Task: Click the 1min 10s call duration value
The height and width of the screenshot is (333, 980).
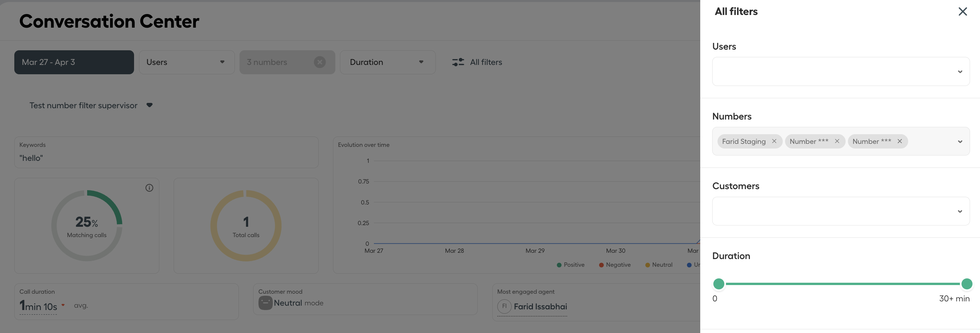Action: 39,306
